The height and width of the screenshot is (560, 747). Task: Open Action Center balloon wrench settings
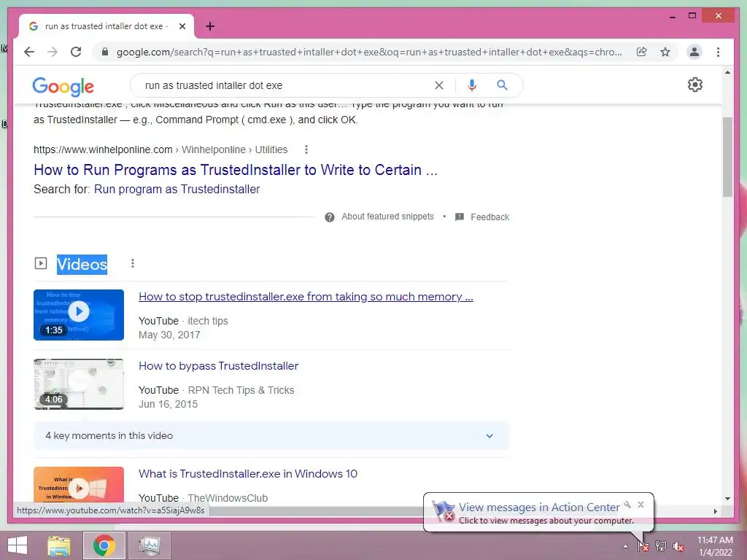click(x=628, y=505)
